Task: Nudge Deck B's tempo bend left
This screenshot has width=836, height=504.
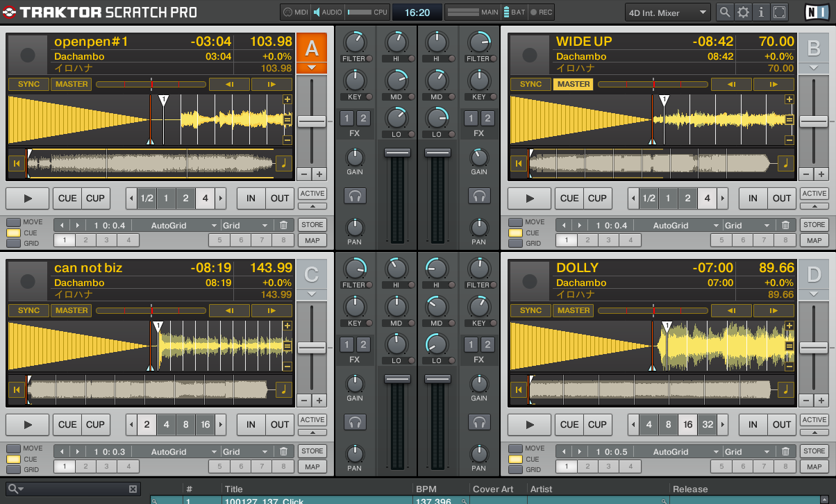Action: point(731,84)
